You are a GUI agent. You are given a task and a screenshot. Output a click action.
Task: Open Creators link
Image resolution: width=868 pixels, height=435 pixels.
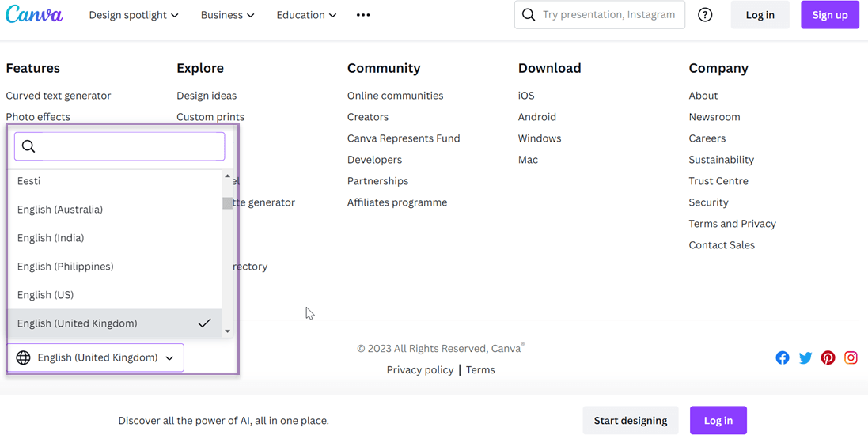(x=368, y=117)
